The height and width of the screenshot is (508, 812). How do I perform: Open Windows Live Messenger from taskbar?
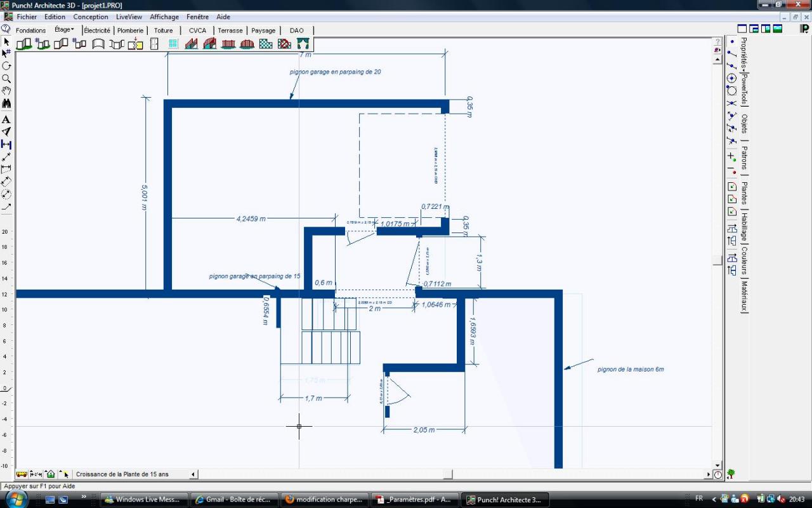[145, 500]
